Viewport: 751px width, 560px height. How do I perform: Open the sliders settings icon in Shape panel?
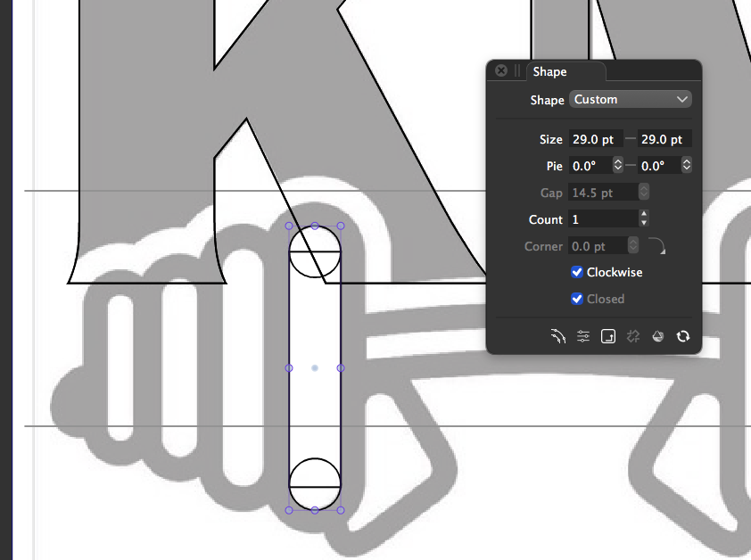pos(583,336)
